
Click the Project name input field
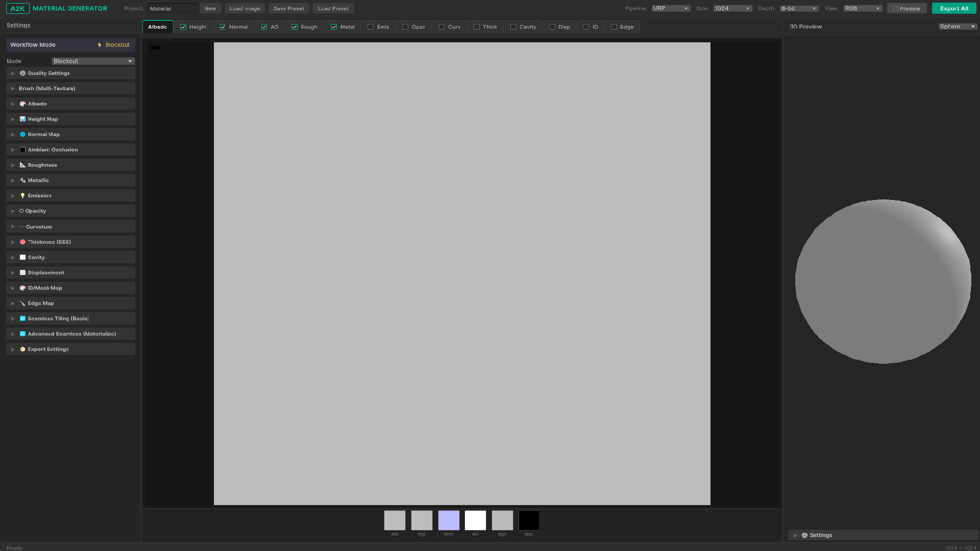[172, 9]
